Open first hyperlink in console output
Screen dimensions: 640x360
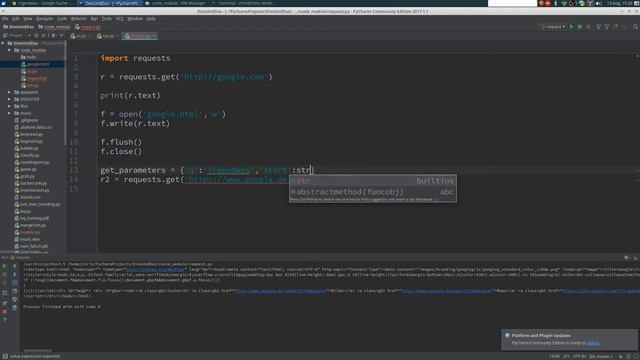pyautogui.click(x=155, y=270)
